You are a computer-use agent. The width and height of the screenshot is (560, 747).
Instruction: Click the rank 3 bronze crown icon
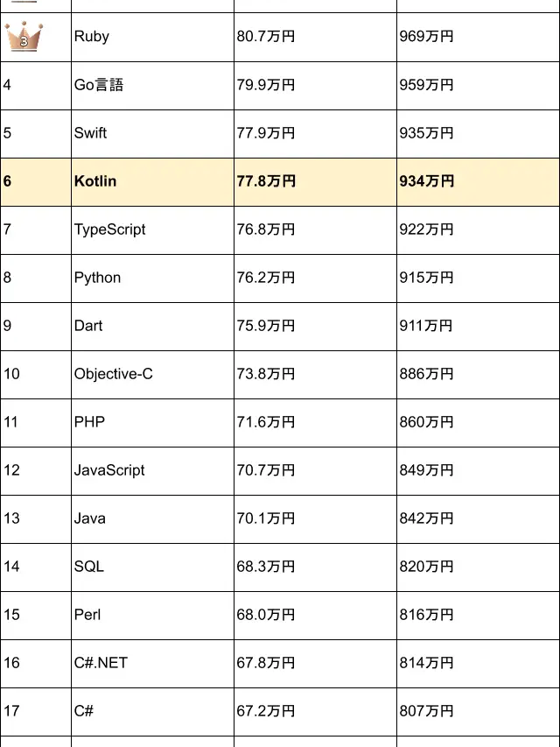coord(23,37)
